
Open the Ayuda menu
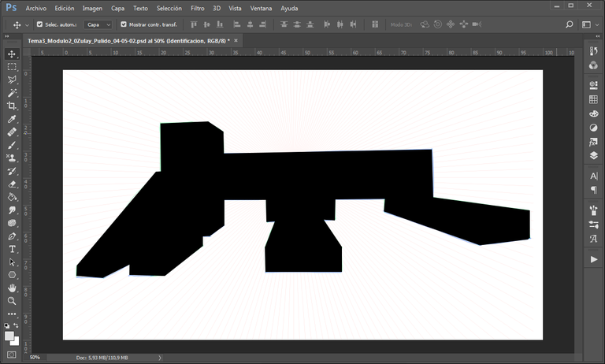coord(289,8)
